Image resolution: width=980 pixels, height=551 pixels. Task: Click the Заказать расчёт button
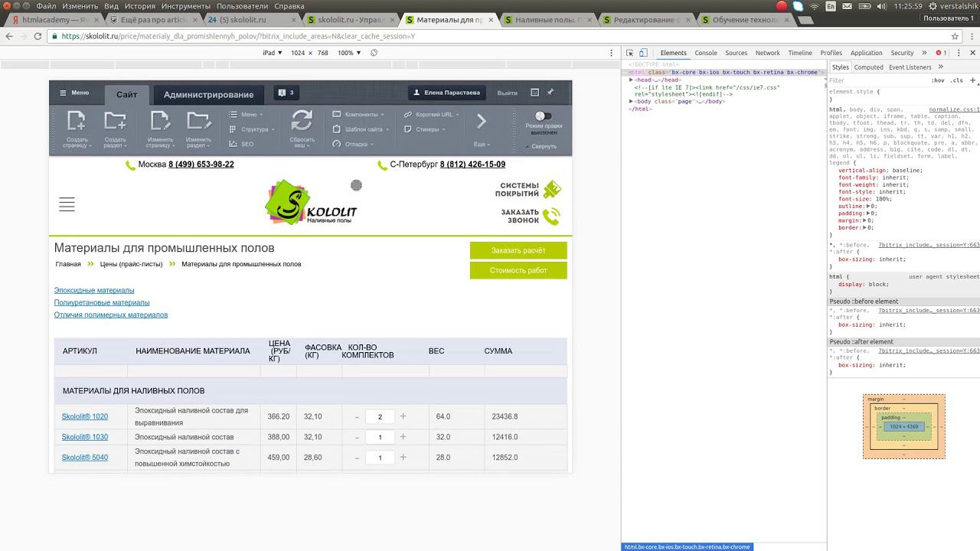(x=518, y=250)
